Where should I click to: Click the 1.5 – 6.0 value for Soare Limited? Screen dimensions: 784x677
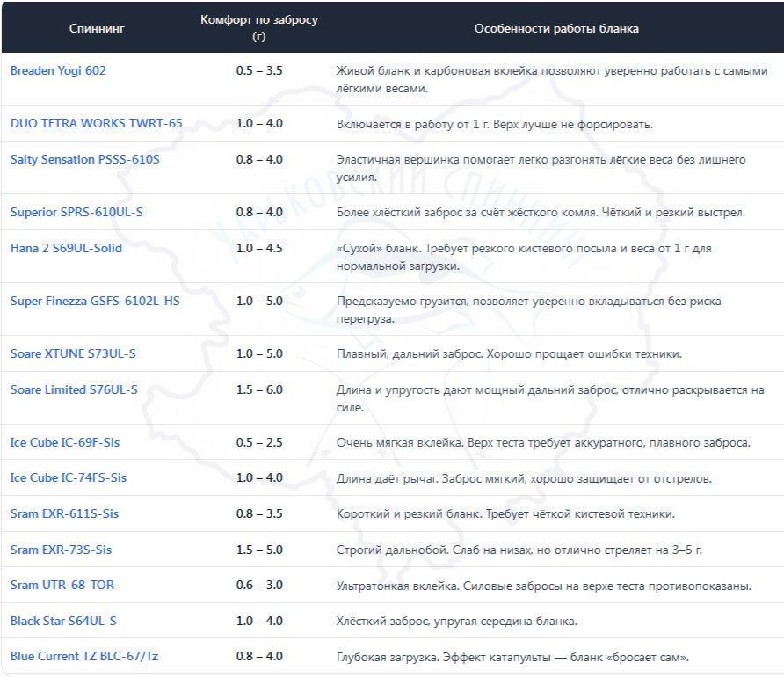click(x=259, y=389)
